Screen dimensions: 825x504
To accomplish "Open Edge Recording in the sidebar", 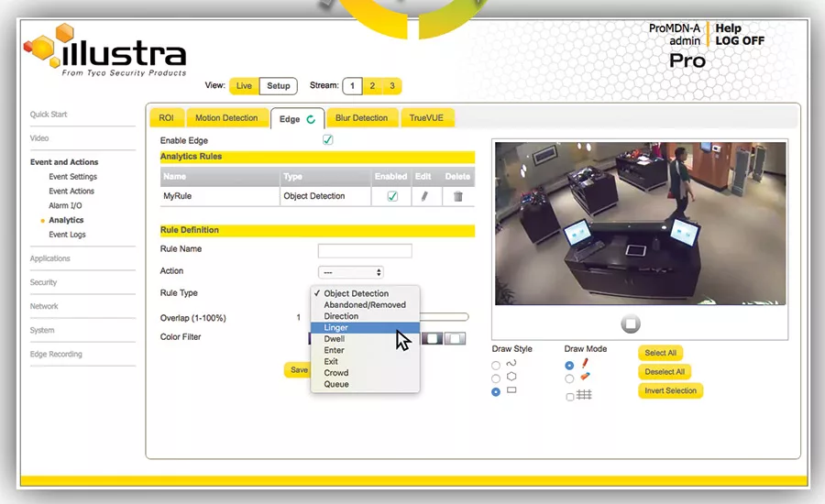I will click(x=56, y=354).
